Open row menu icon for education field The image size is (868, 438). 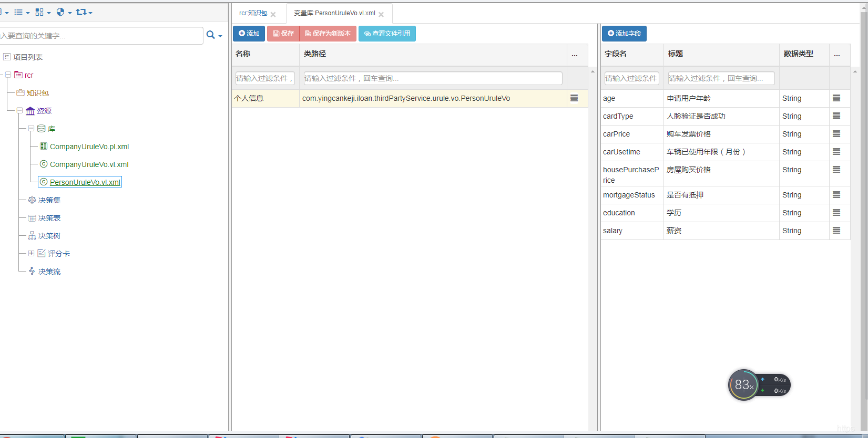coord(836,213)
